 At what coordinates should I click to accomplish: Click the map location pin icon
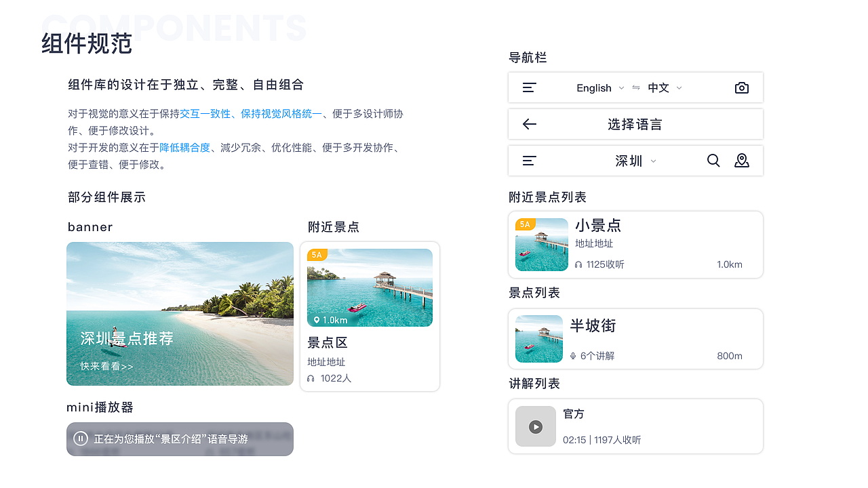click(742, 161)
